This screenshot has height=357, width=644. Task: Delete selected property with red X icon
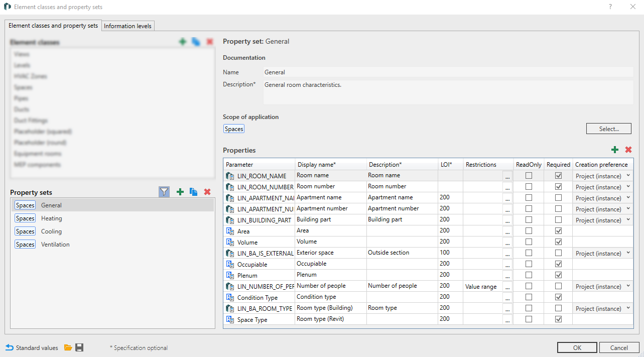pos(628,150)
